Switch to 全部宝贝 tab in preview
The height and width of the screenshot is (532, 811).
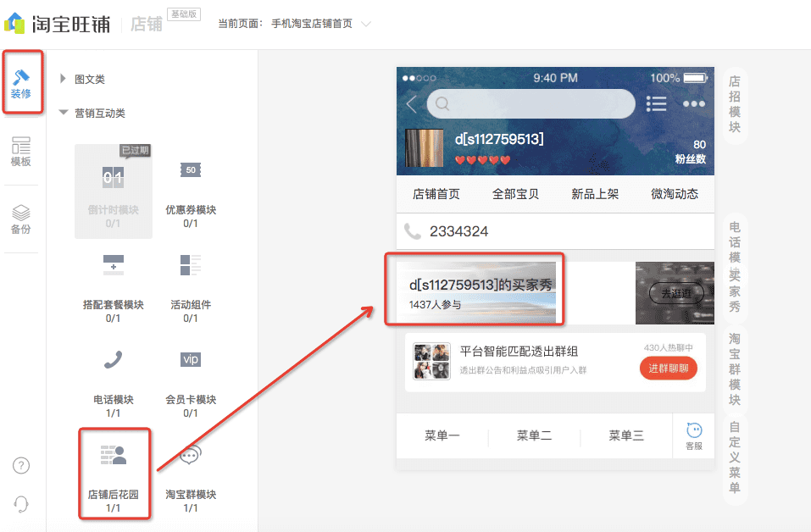pos(515,194)
